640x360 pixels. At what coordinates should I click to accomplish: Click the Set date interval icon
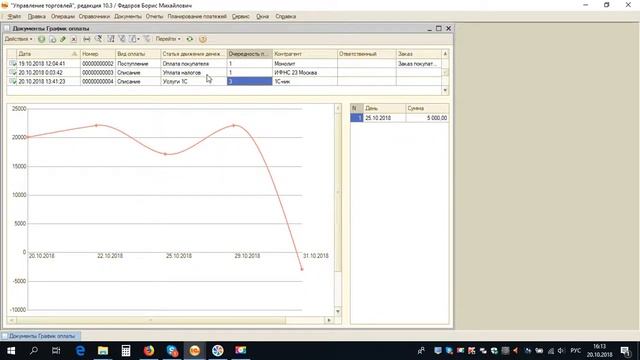(x=87, y=39)
